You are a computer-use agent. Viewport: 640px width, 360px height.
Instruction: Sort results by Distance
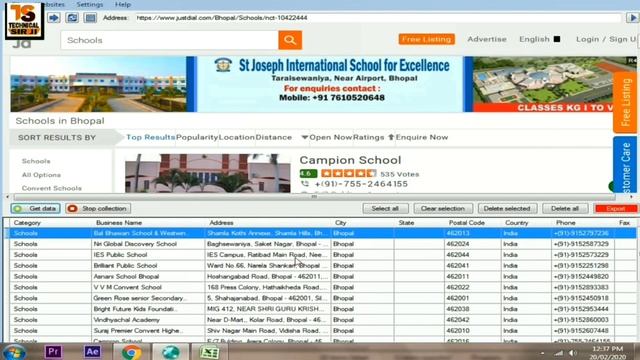273,138
